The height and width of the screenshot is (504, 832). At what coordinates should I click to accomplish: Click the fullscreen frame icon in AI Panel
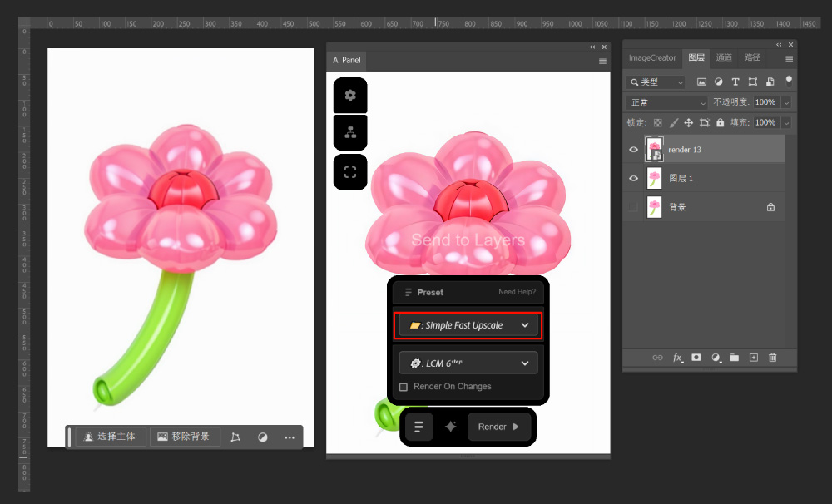[x=350, y=172]
